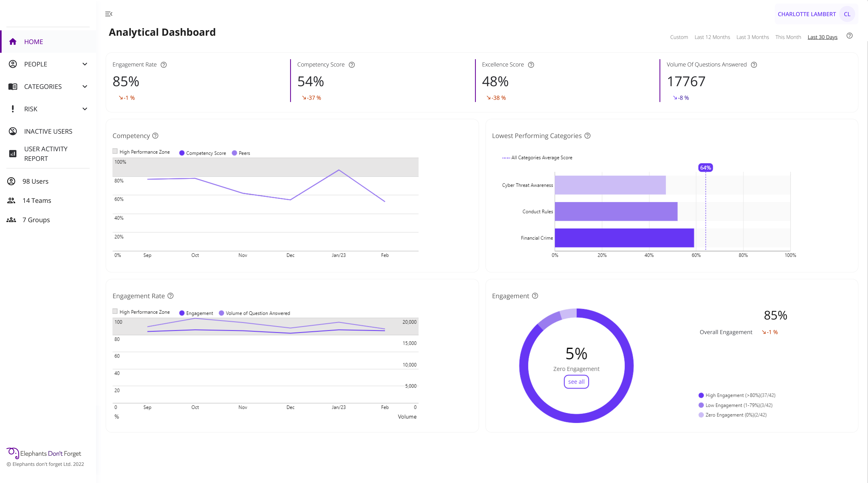Viewport: 868px width, 483px height.
Task: Click Engagement Rate help icon in summary
Action: (164, 65)
